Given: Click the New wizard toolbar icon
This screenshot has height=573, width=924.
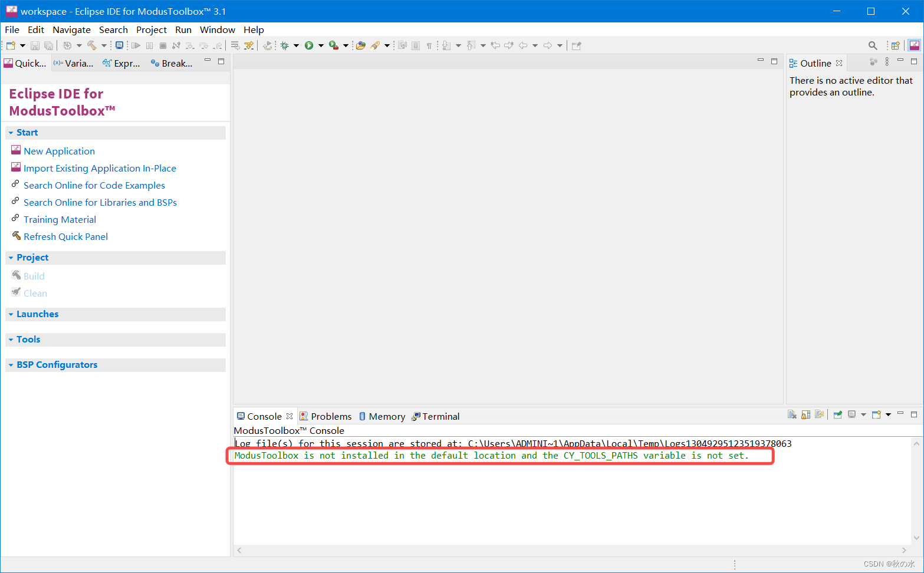Looking at the screenshot, I should [x=11, y=45].
